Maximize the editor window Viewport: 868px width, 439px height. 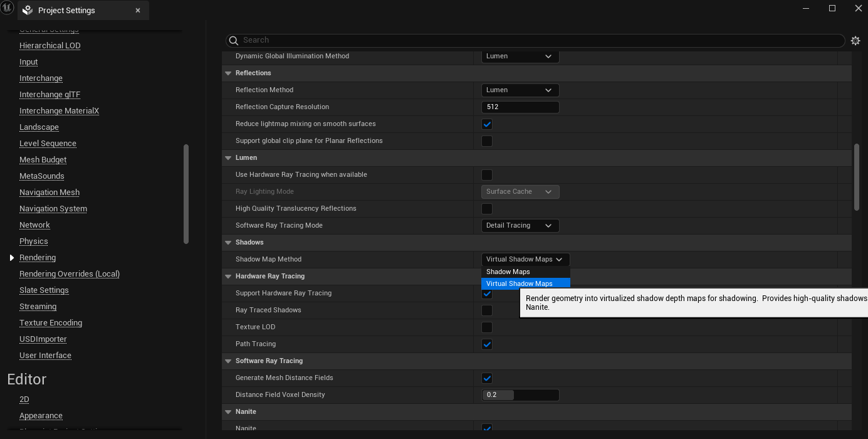point(832,8)
